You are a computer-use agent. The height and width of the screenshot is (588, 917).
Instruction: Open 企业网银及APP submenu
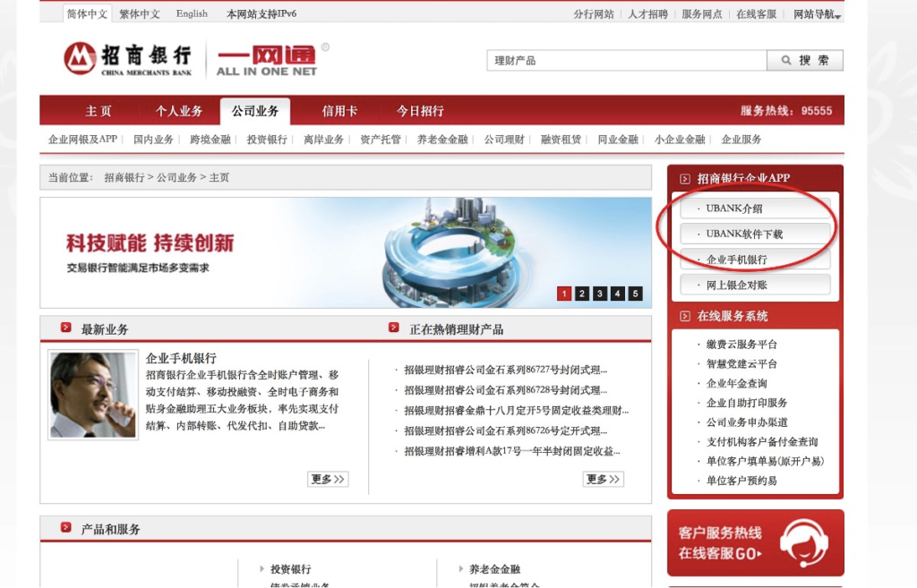(x=82, y=139)
